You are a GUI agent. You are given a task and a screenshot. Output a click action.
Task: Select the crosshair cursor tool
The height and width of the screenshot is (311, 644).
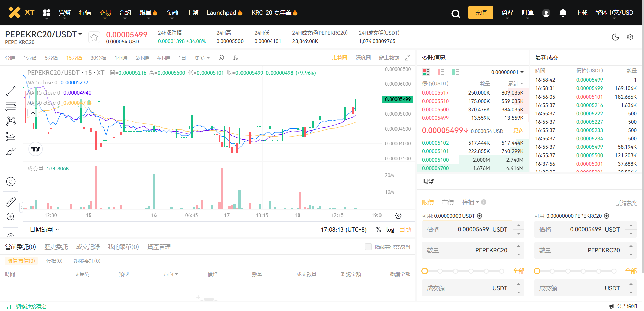pos(11,76)
